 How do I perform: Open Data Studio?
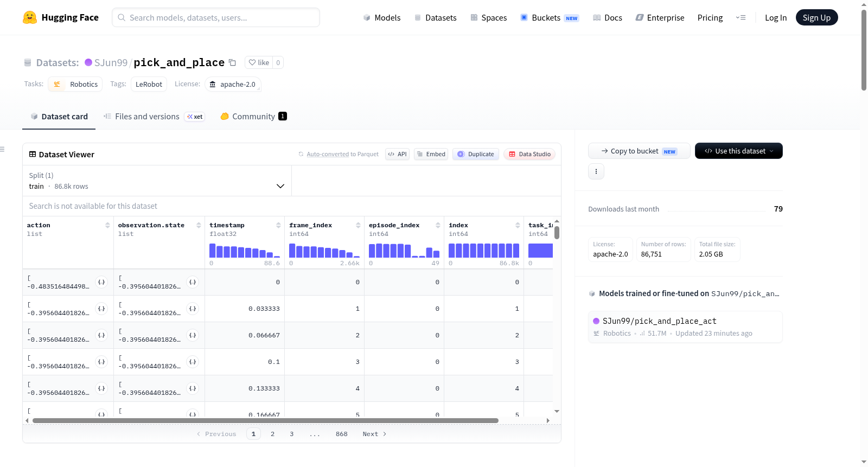tap(529, 154)
